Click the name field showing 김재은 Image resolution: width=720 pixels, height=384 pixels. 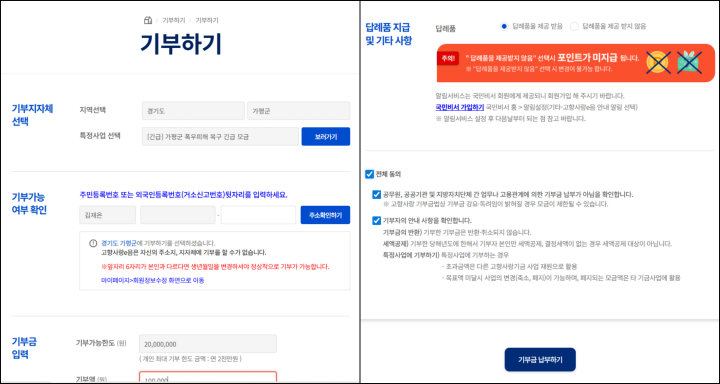click(x=107, y=215)
